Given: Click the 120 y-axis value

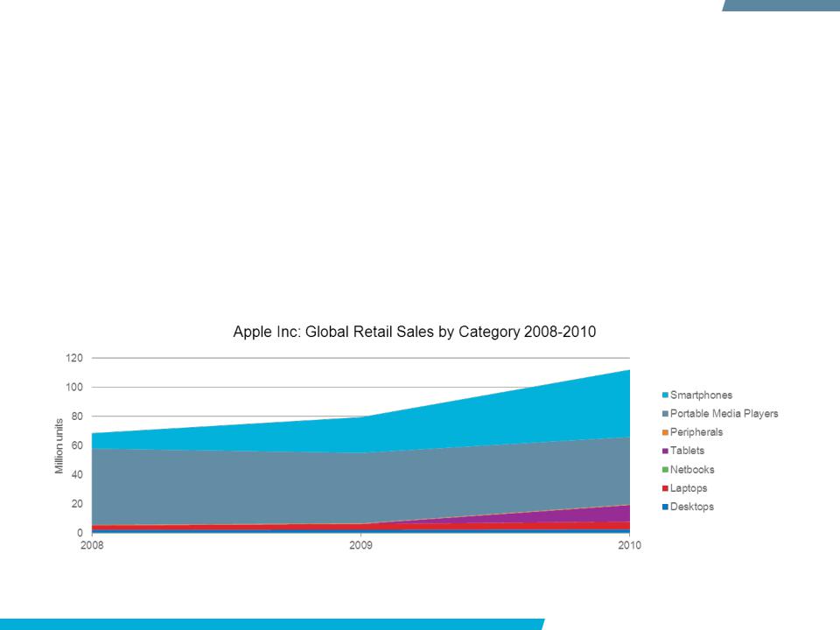Looking at the screenshot, I should [74, 358].
